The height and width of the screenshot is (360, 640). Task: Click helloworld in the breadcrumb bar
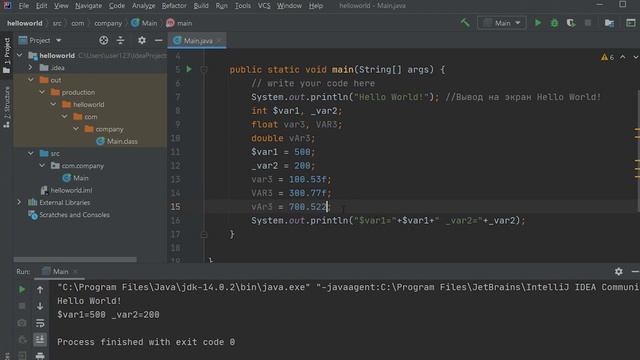pos(24,23)
